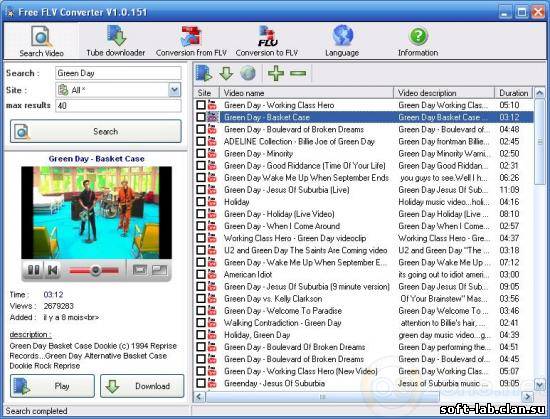Sort by Duration column header

[x=514, y=93]
